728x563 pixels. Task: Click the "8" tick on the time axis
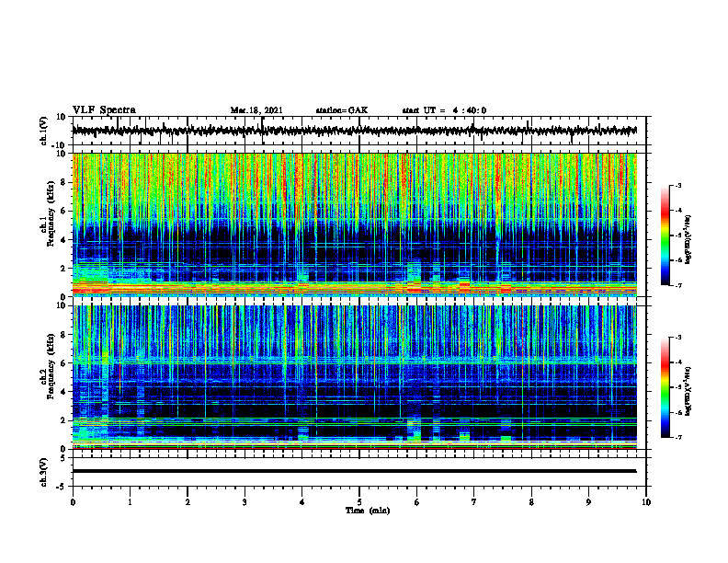tap(531, 502)
